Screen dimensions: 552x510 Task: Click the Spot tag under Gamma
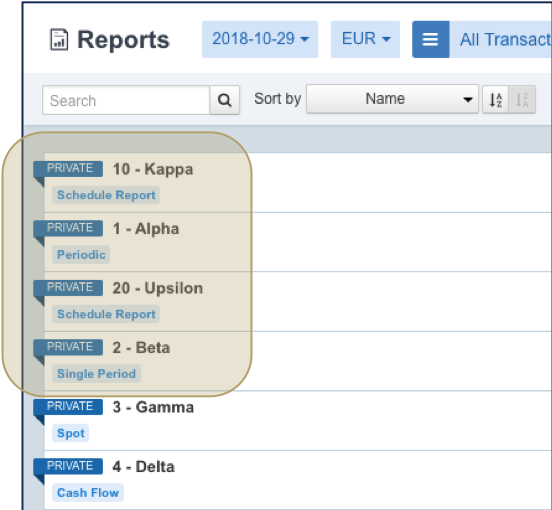coord(71,433)
